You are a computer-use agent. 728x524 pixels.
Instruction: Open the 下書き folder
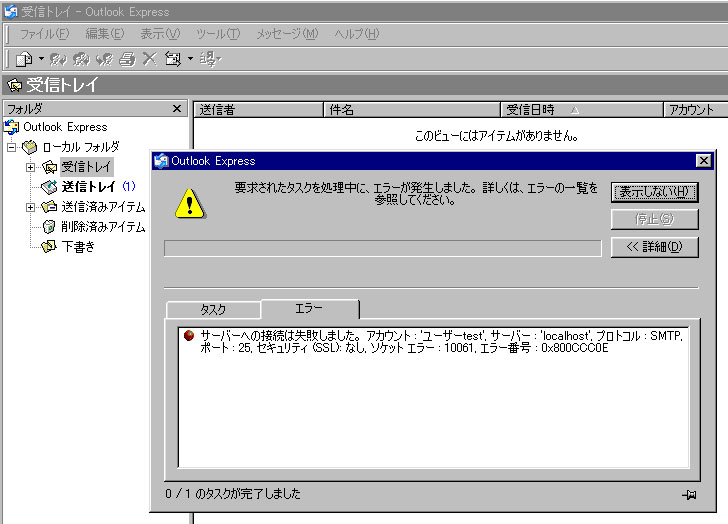click(x=78, y=246)
